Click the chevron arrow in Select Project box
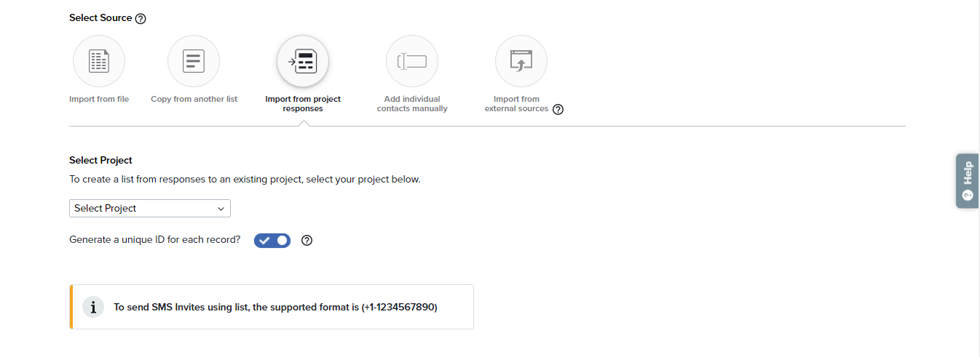This screenshot has width=980, height=357. tap(221, 209)
